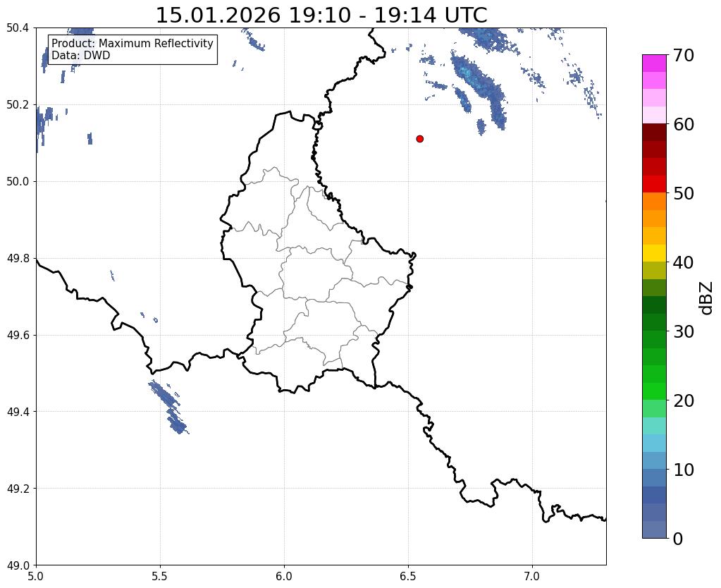Click 'Product: Maximum Reflectivity' legend text
The image size is (721, 588).
click(133, 43)
